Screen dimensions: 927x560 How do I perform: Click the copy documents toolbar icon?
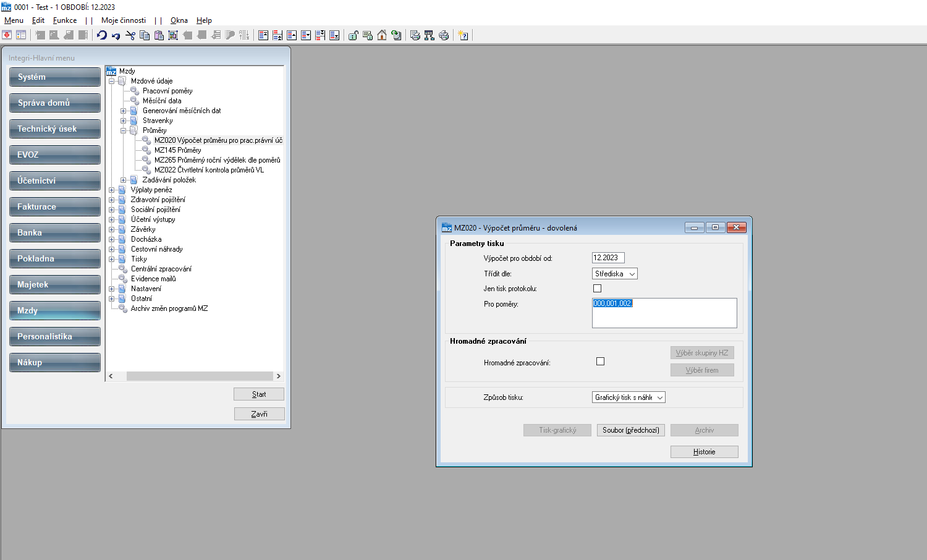145,35
